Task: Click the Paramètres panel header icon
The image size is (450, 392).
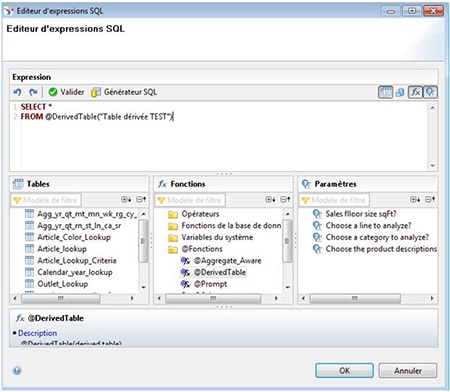Action: 306,184
